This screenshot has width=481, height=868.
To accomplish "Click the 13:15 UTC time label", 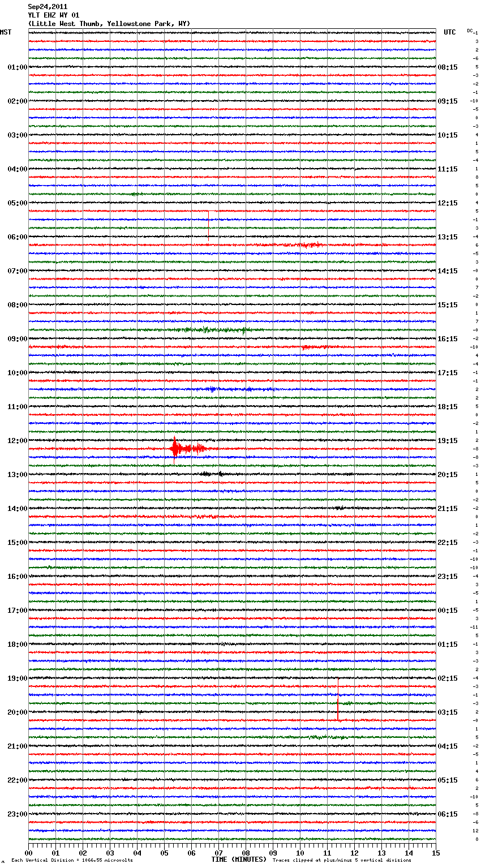I will coord(448,237).
